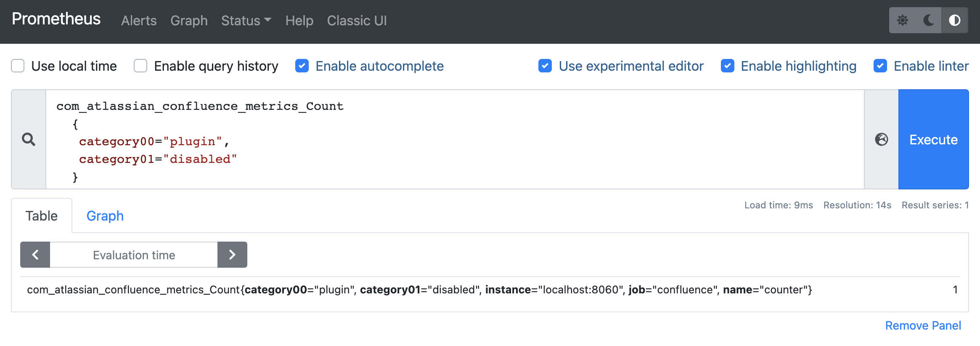Go to previous evaluation time
Screen dimensions: 980x346
tap(35, 255)
